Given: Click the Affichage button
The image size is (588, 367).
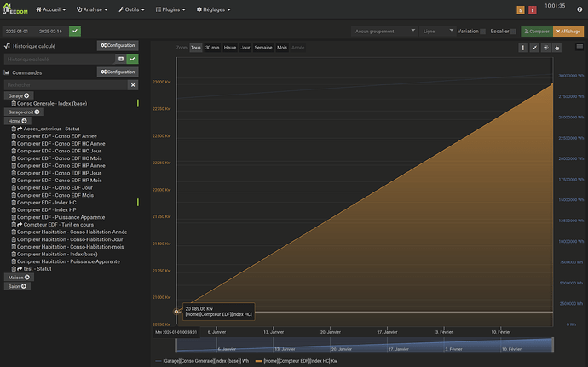Looking at the screenshot, I should (x=568, y=32).
